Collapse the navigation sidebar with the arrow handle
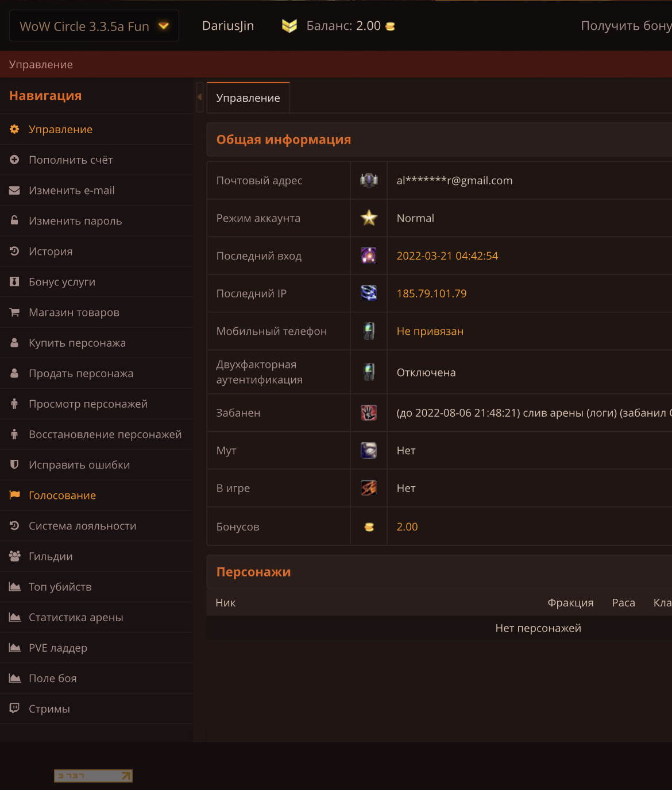The height and width of the screenshot is (790, 672). click(199, 97)
